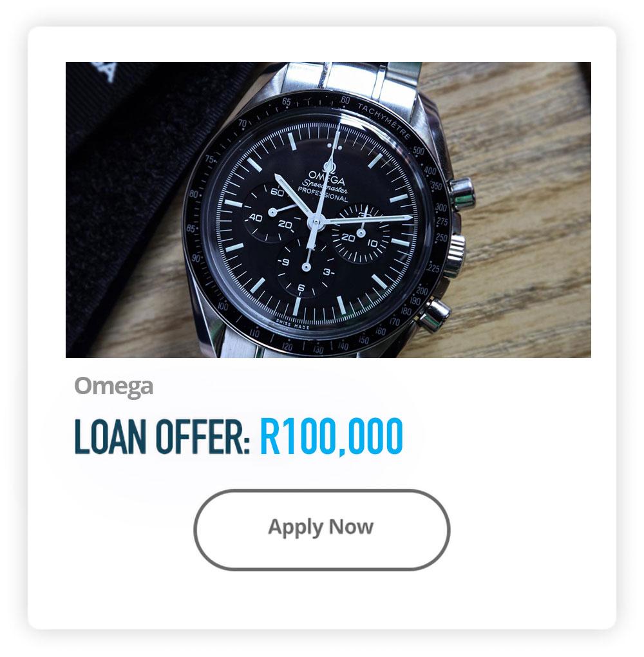The width and height of the screenshot is (644, 657).
Task: Open the Omega watch photo
Action: coord(328,209)
